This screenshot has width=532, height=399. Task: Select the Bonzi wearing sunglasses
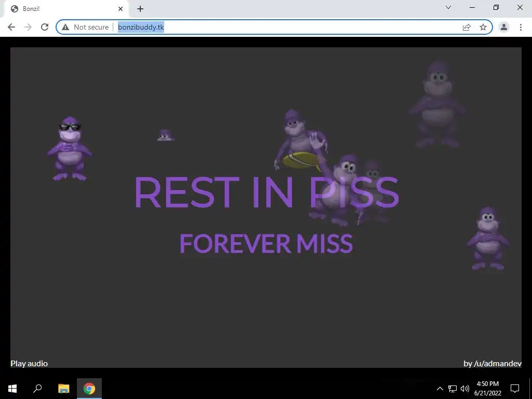[70, 149]
